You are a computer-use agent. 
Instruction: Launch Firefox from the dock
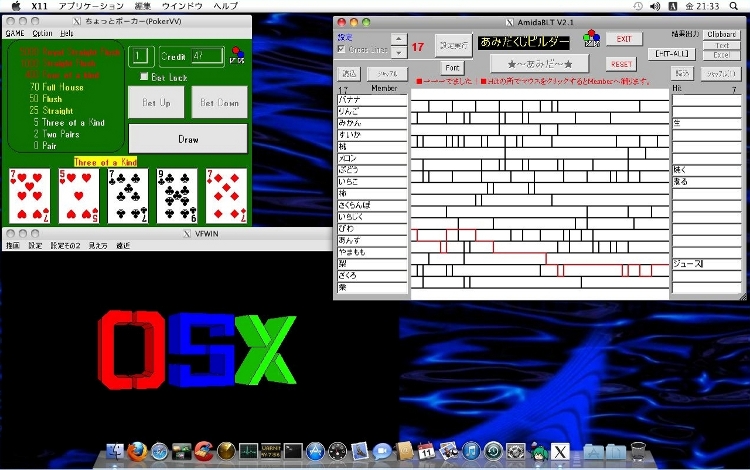137,451
